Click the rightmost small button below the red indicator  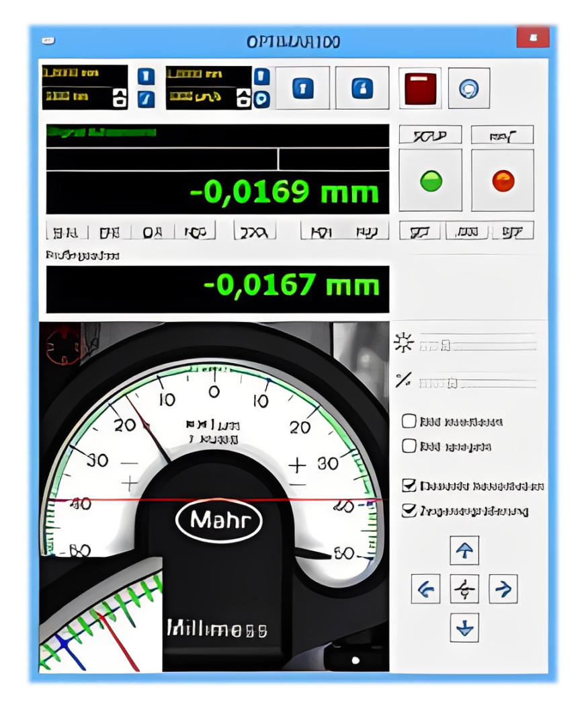pyautogui.click(x=513, y=231)
